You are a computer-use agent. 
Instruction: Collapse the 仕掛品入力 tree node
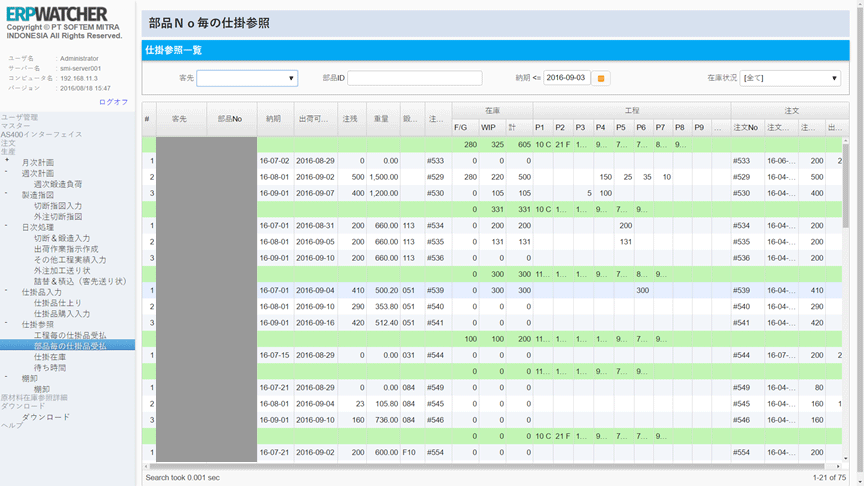(7, 290)
